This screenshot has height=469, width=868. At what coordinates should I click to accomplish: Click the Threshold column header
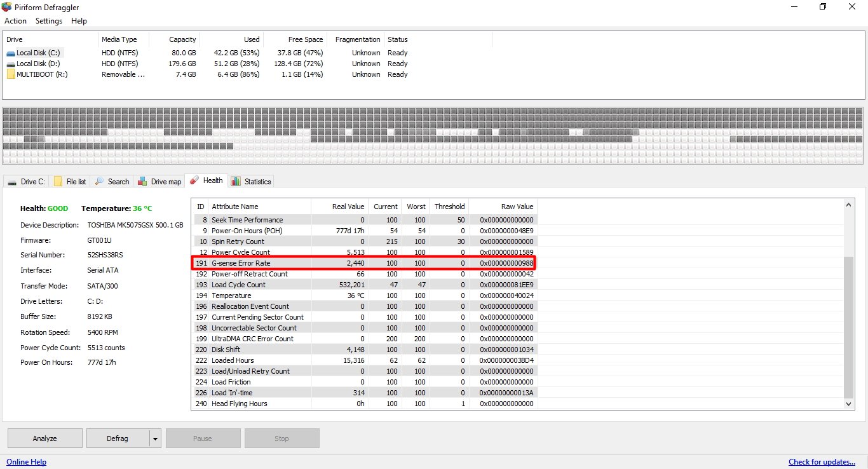(x=449, y=207)
